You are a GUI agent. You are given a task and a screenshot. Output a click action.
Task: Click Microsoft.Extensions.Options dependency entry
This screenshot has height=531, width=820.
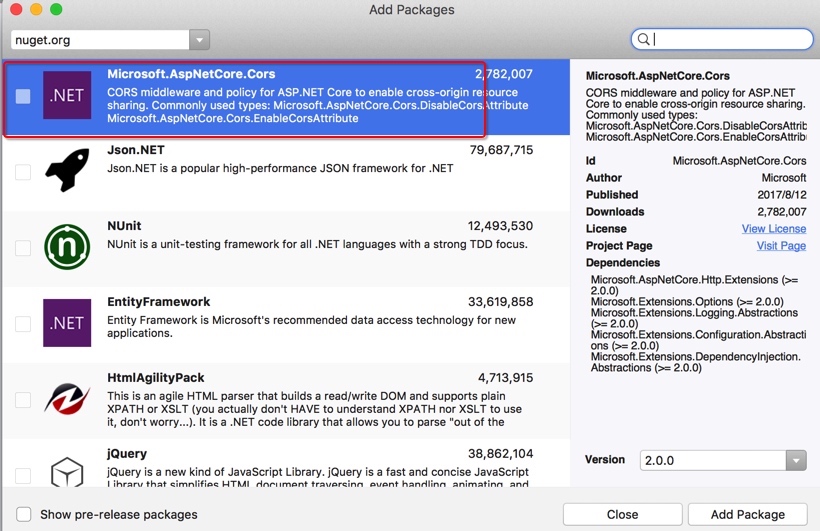pyautogui.click(x=687, y=302)
